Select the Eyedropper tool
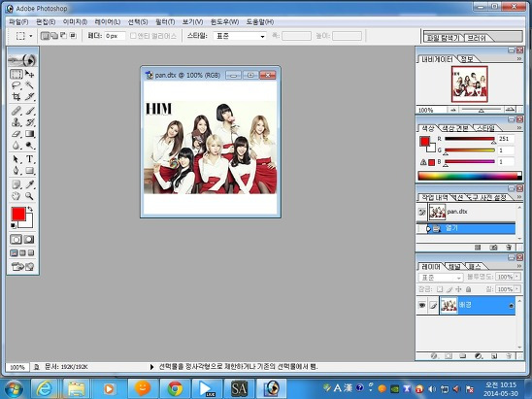Image resolution: width=532 pixels, height=399 pixels. 29,184
